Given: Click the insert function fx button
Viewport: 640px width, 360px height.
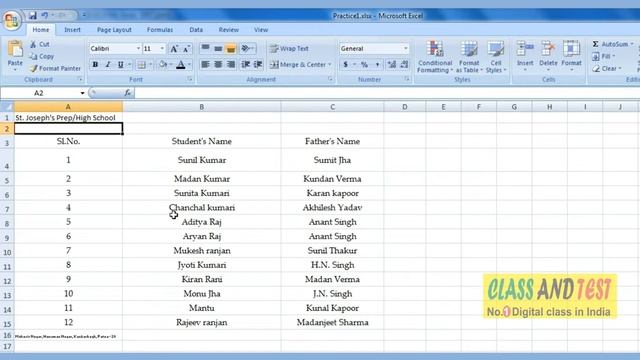Looking at the screenshot, I should pos(127,93).
